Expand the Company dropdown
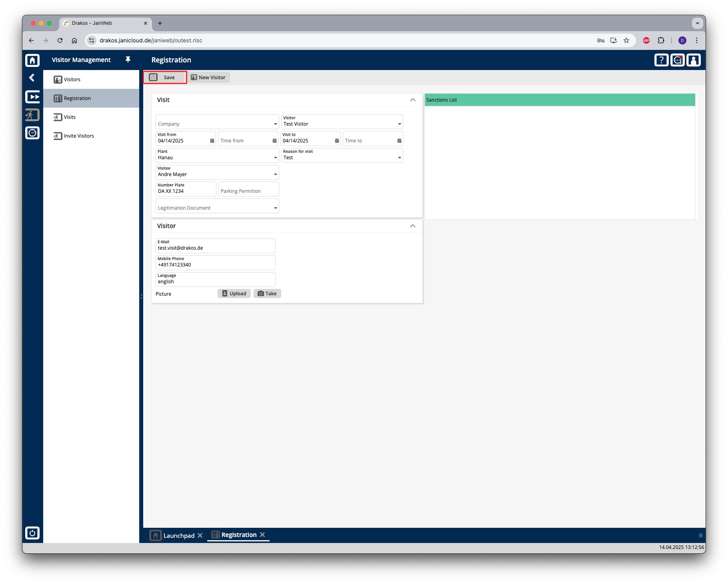Image resolution: width=728 pixels, height=583 pixels. coord(276,124)
